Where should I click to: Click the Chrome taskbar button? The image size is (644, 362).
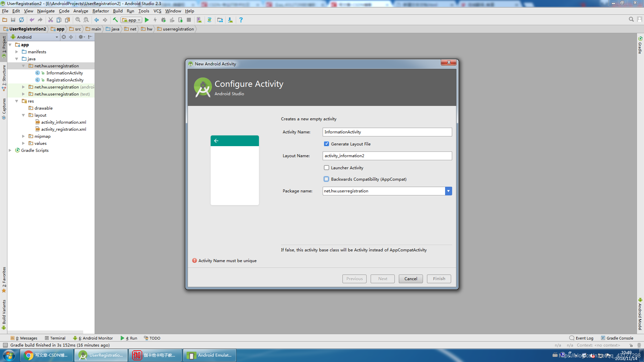47,355
